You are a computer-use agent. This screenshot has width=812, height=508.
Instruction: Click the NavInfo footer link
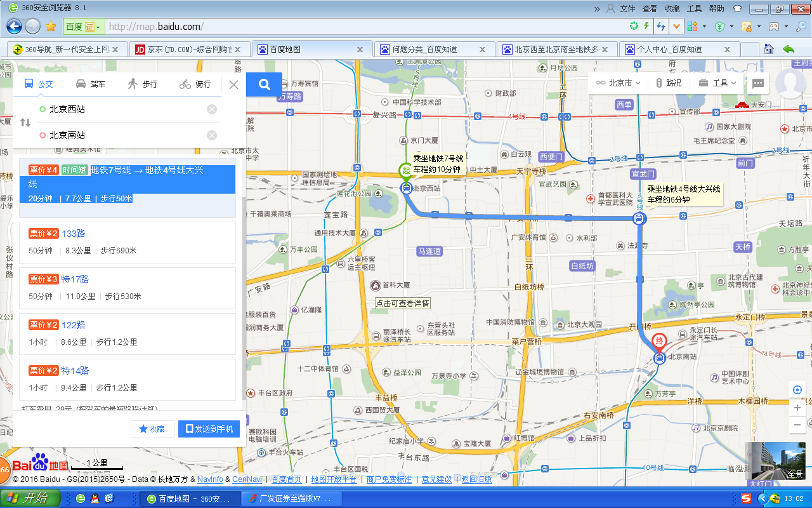coord(210,479)
